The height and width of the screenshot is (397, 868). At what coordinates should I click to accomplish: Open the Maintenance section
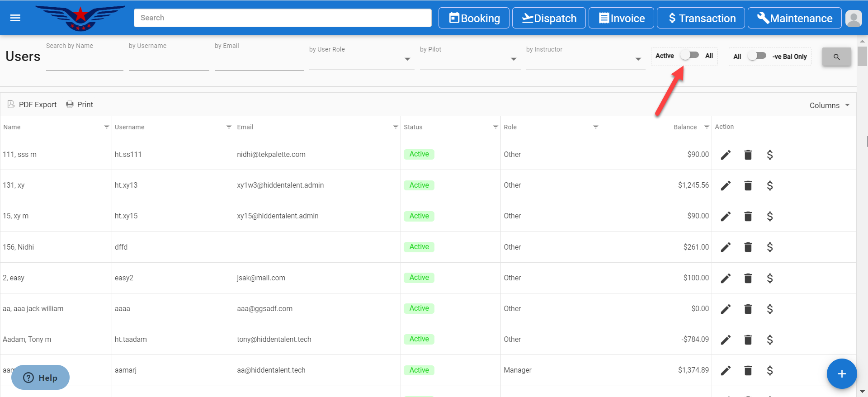(794, 18)
